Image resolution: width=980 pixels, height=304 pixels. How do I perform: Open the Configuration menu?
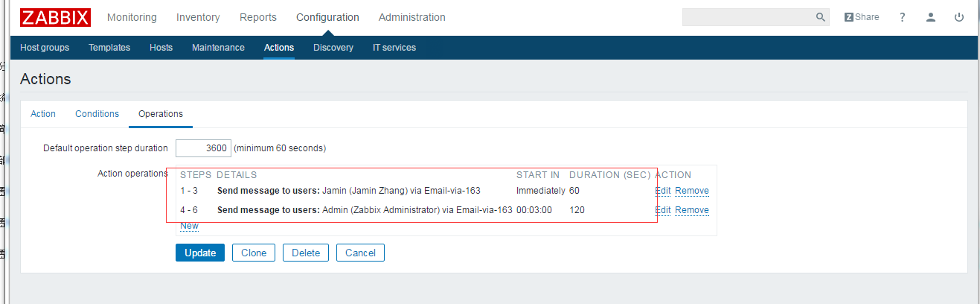pyautogui.click(x=327, y=17)
